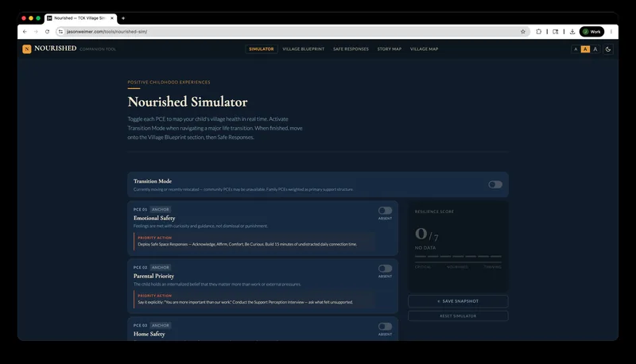Click the ANCHOR tag on PCE 03
The height and width of the screenshot is (364, 636).
(x=161, y=326)
